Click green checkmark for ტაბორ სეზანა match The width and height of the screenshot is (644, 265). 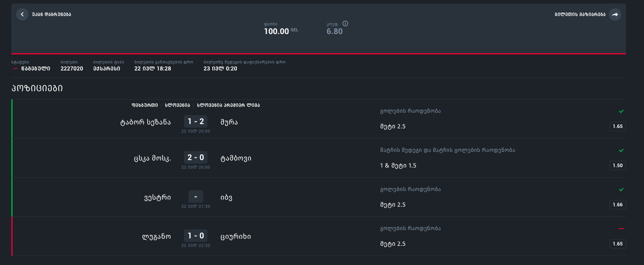pyautogui.click(x=621, y=111)
